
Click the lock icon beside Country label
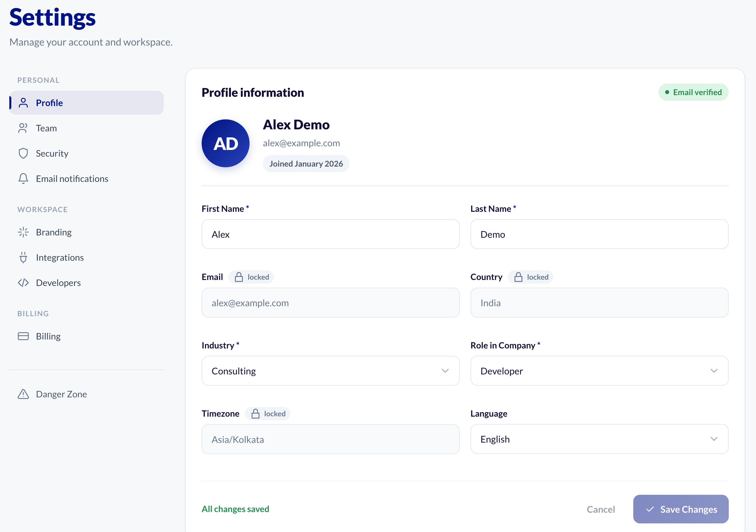tap(518, 277)
